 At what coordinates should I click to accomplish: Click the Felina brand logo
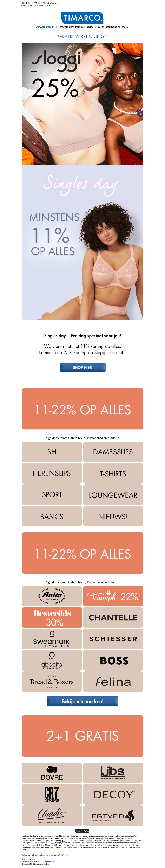click(x=113, y=682)
